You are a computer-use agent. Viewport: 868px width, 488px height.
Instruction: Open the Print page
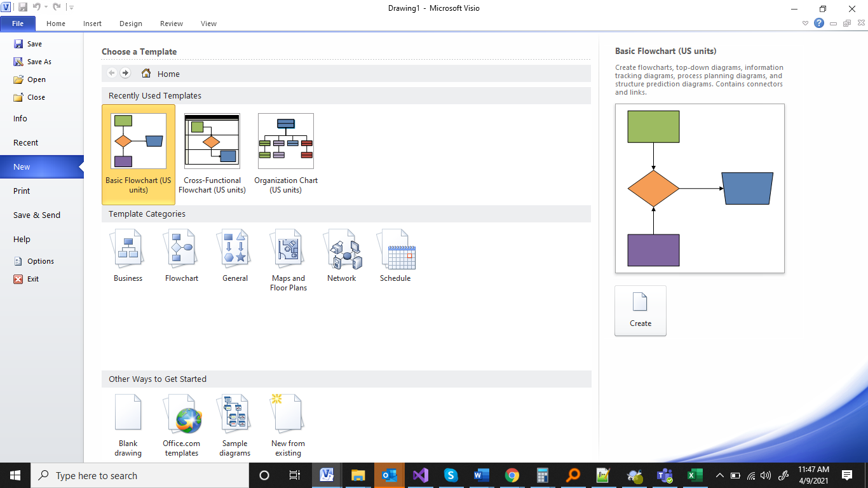(41, 191)
